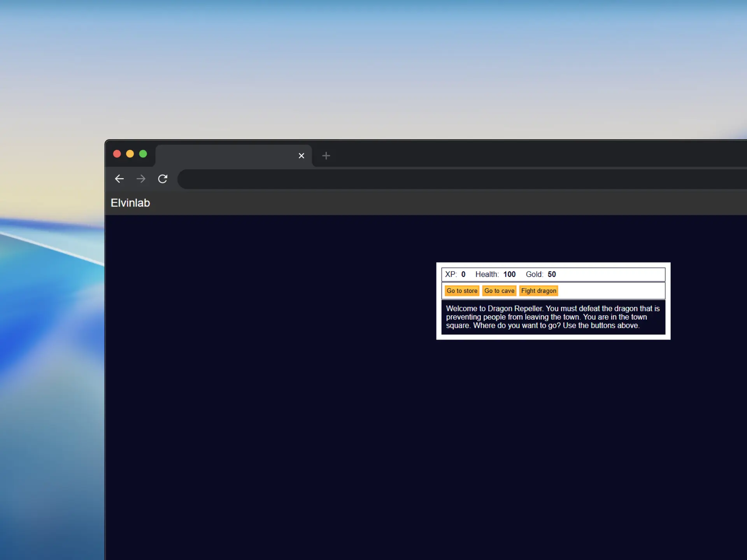Click the yellow minimize traffic light
This screenshot has width=747, height=560.
130,154
